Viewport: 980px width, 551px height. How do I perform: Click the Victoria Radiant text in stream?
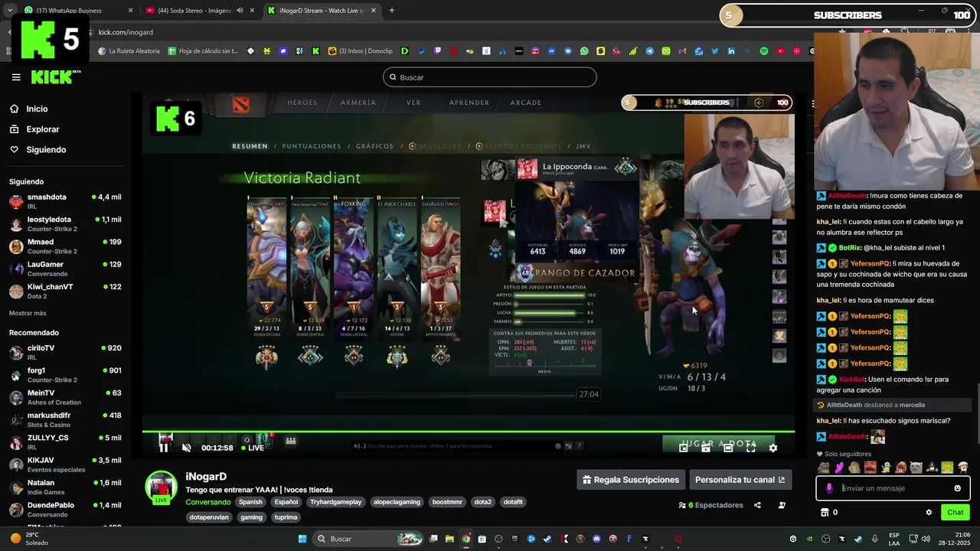pos(302,178)
